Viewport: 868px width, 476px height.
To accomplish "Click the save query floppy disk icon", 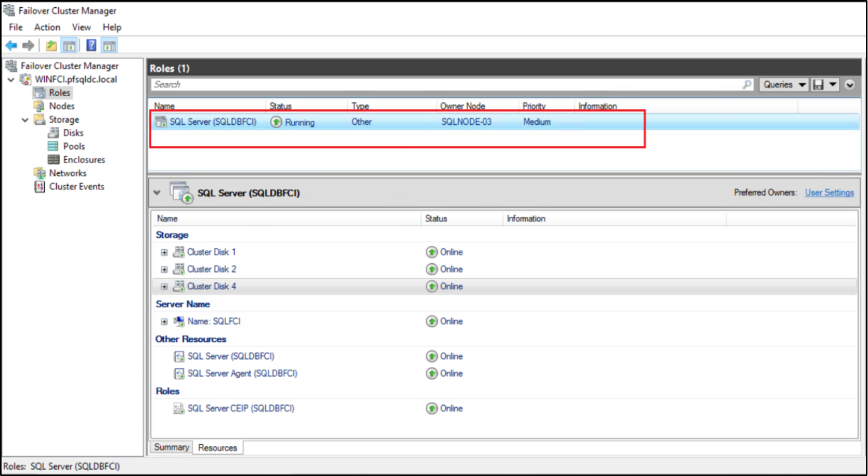I will point(818,85).
